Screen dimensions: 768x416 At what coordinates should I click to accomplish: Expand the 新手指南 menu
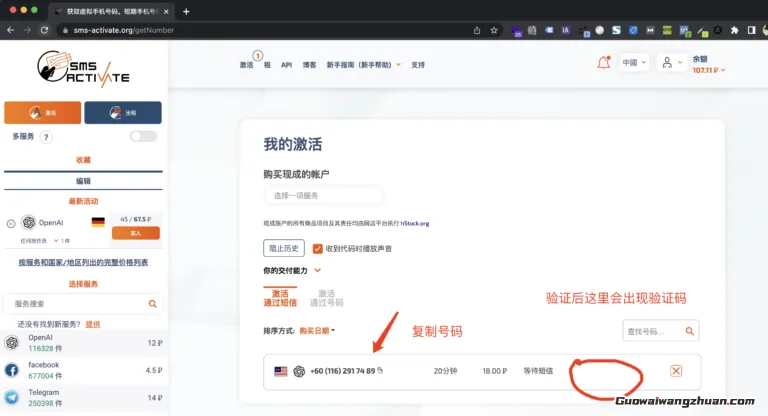(x=363, y=65)
